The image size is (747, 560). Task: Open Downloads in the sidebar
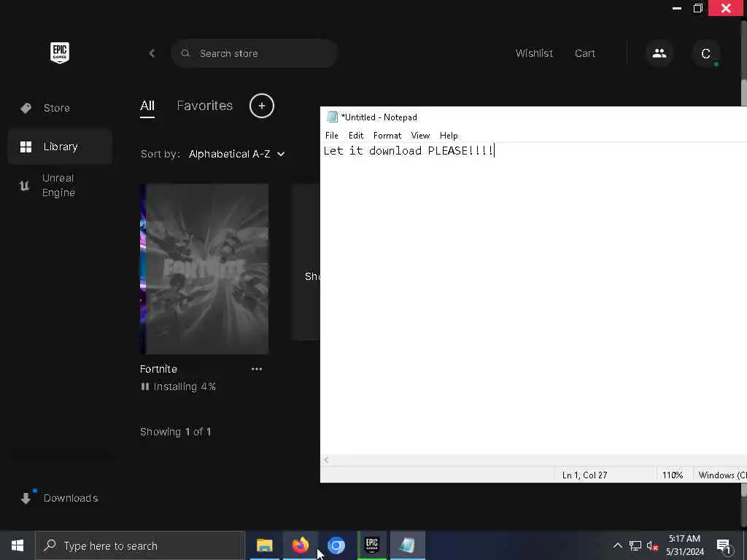point(60,498)
